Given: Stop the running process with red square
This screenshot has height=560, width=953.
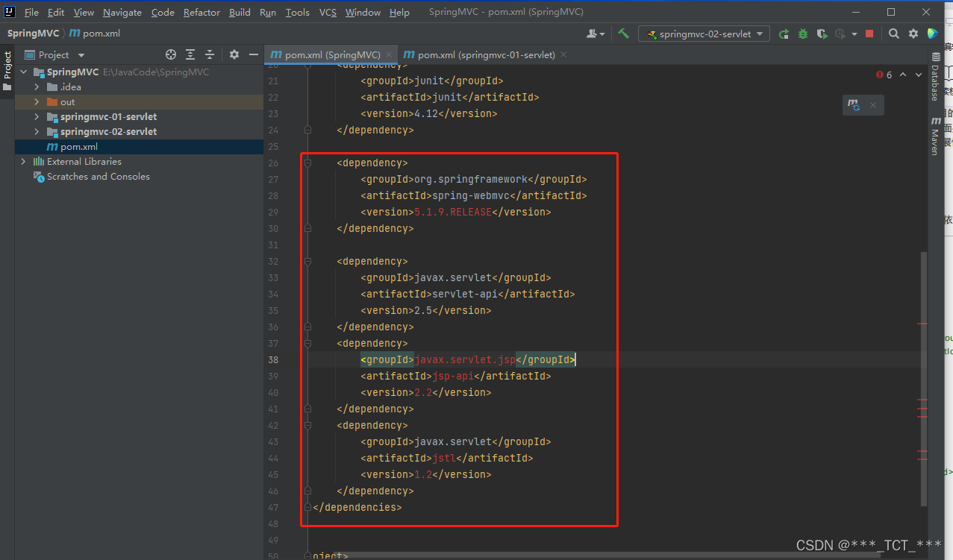Looking at the screenshot, I should (869, 34).
